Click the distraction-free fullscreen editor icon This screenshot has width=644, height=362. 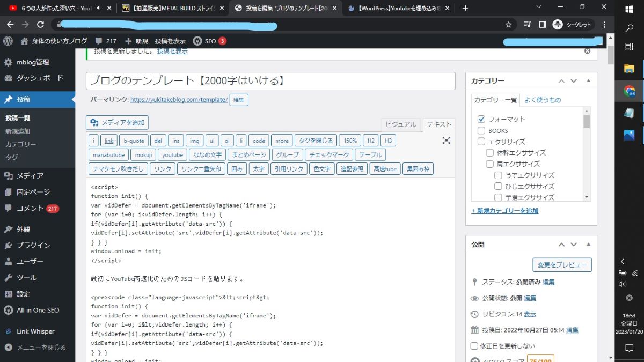(x=447, y=141)
